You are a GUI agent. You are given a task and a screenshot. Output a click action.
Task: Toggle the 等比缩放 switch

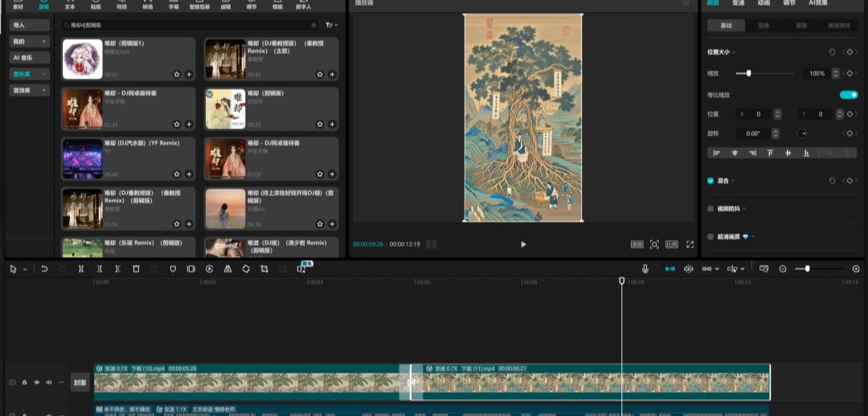tap(848, 95)
